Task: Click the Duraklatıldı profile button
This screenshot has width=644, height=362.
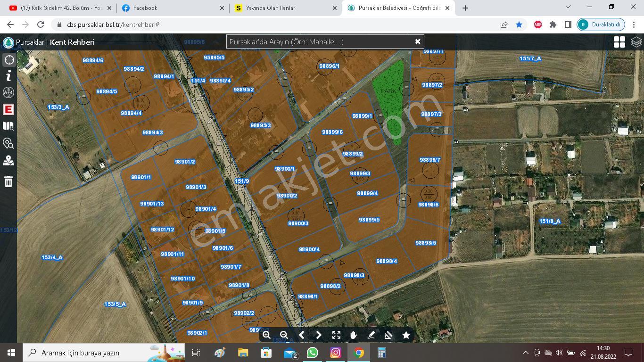Action: point(601,25)
